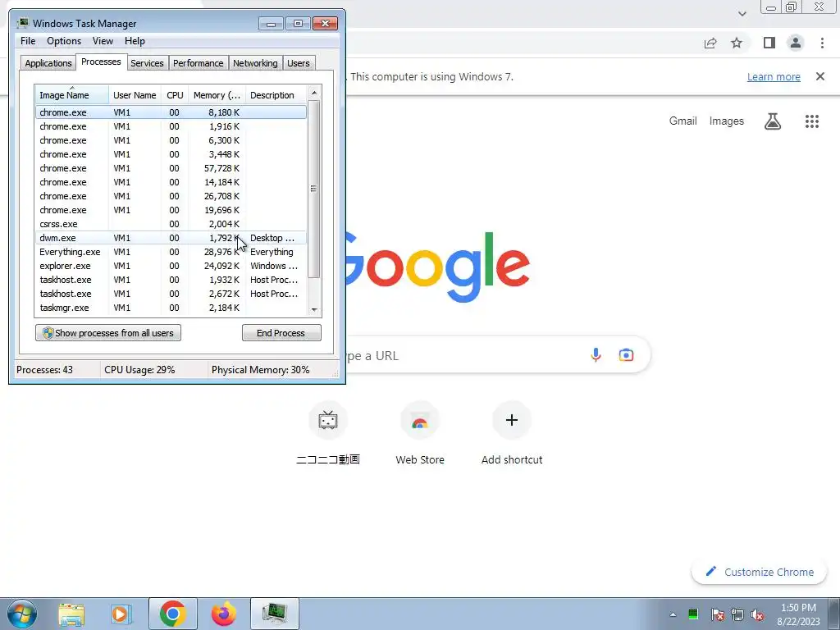
Task: Click the process list scrollbar thumb
Action: 314,189
